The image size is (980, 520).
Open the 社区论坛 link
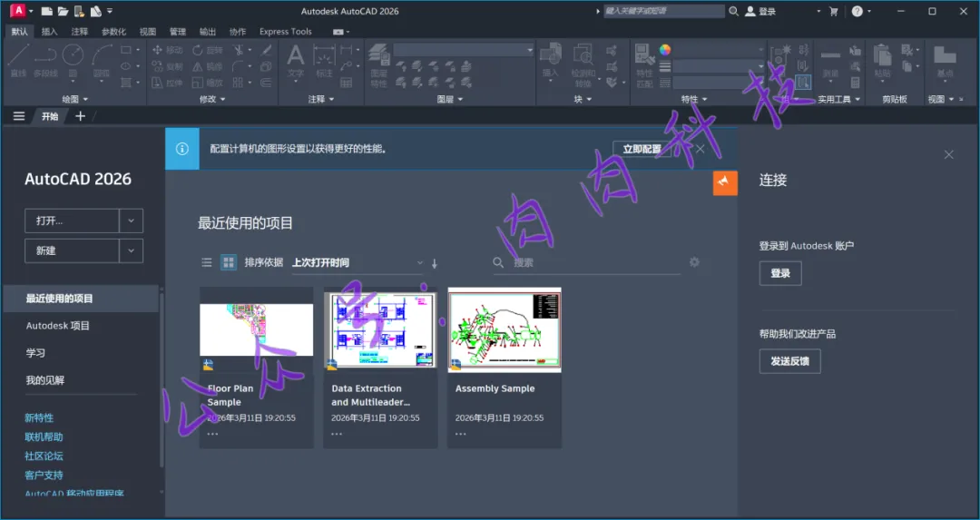(44, 456)
